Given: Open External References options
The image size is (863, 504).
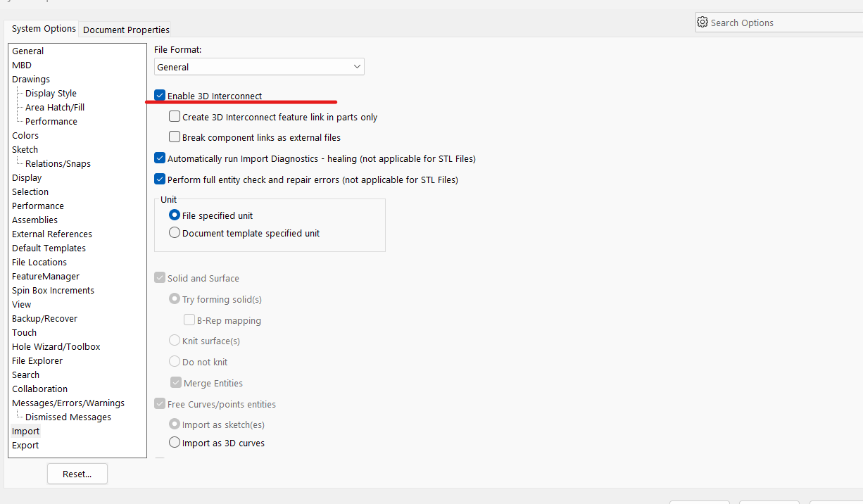Looking at the screenshot, I should tap(52, 234).
